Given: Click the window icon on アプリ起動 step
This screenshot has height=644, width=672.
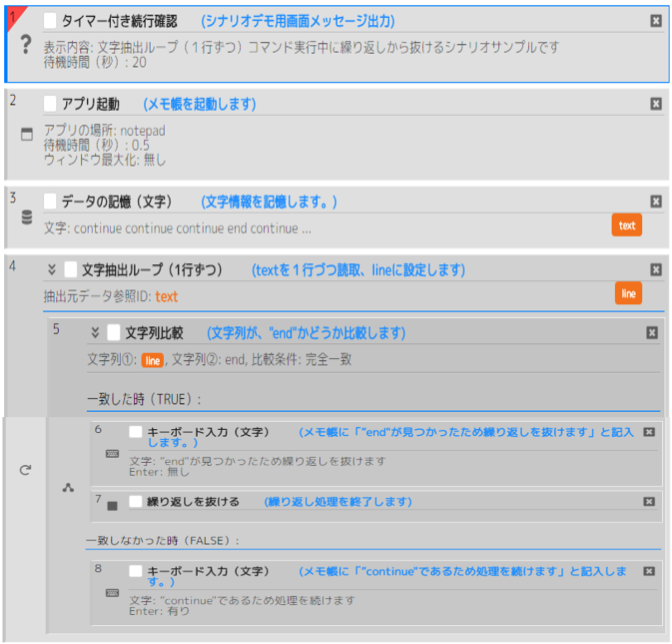Looking at the screenshot, I should pyautogui.click(x=27, y=134).
